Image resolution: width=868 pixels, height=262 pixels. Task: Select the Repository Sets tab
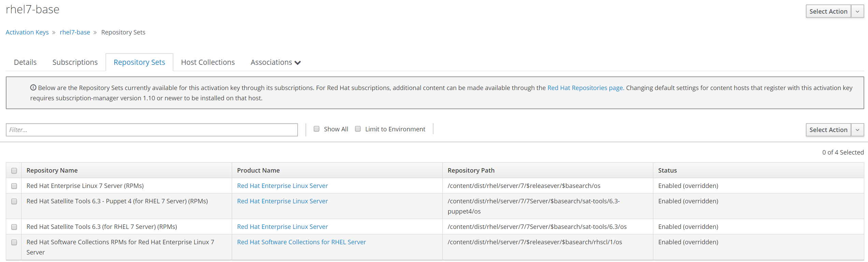139,62
